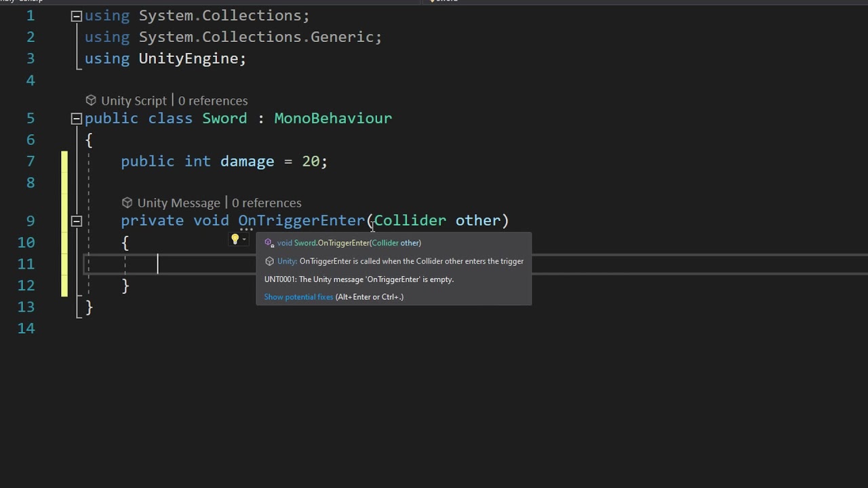This screenshot has height=488, width=868.
Task: Click the Sword class name
Action: [224, 119]
